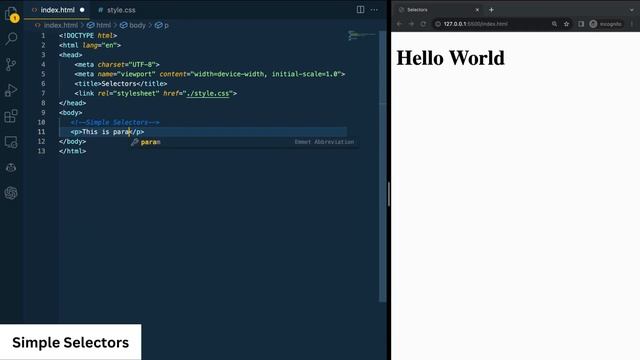Click the unsaved dot on index.html tab
The image size is (640, 360).
(x=82, y=10)
